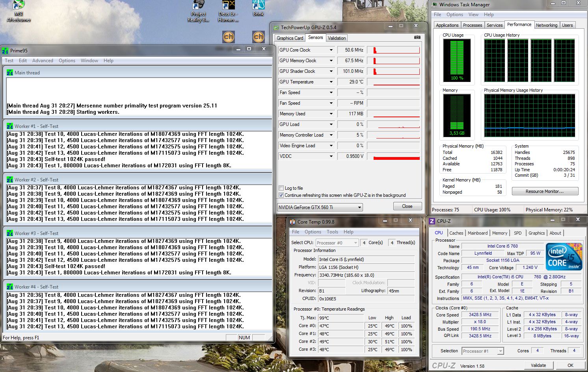Click the Worker #2 Self-Test window icon

9,180
